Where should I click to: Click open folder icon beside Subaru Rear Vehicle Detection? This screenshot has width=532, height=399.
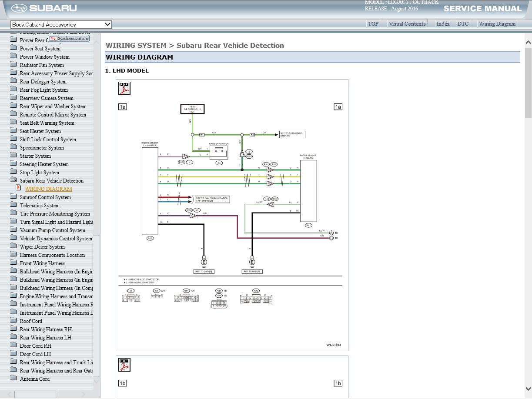click(x=13, y=180)
